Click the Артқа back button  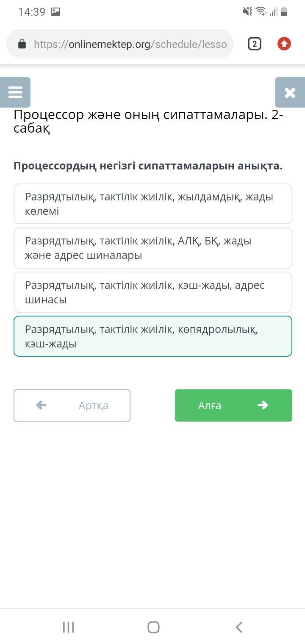(x=72, y=405)
